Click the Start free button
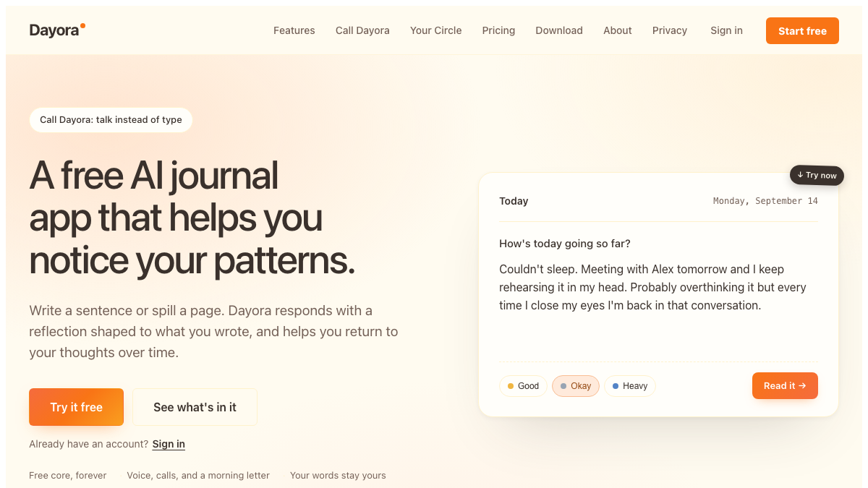 click(x=802, y=31)
